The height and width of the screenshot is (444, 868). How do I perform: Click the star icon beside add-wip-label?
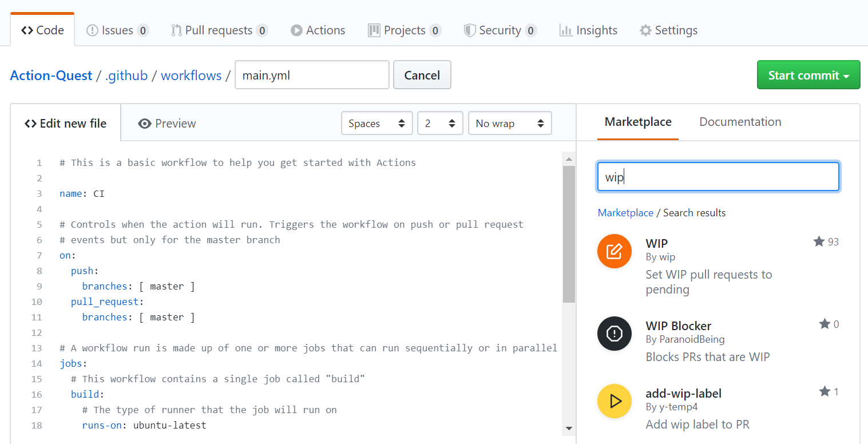tap(825, 391)
